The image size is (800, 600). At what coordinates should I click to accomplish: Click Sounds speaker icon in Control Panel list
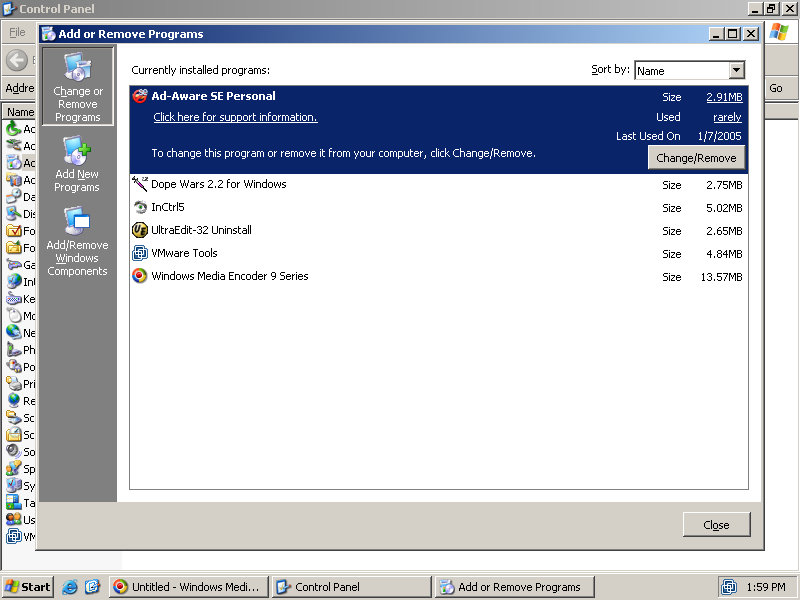[x=14, y=452]
